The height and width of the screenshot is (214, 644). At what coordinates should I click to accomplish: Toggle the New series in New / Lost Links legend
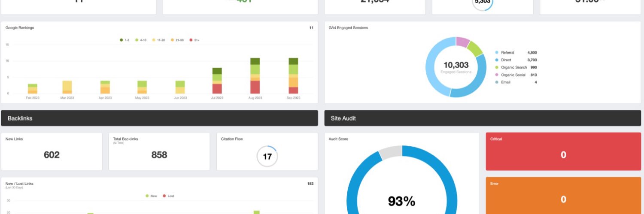click(150, 196)
